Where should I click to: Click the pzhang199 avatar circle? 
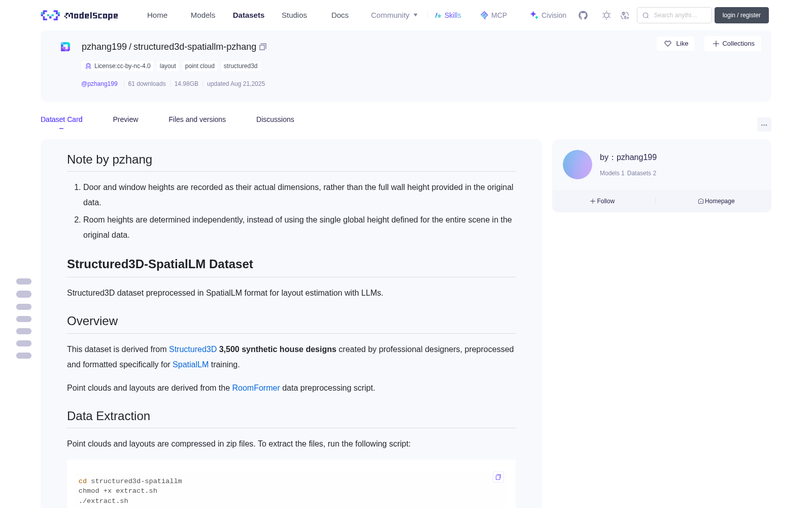tap(578, 165)
